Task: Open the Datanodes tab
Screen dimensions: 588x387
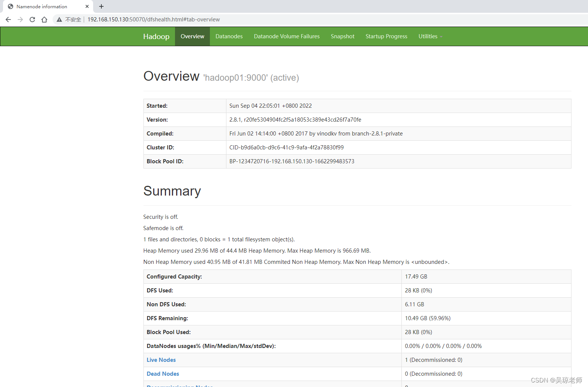Action: pyautogui.click(x=229, y=36)
